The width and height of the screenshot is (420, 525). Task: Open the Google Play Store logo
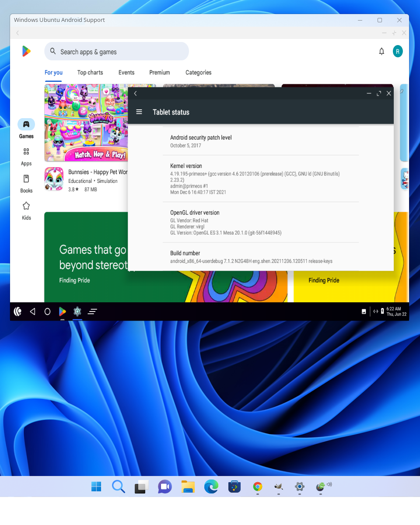click(x=26, y=51)
